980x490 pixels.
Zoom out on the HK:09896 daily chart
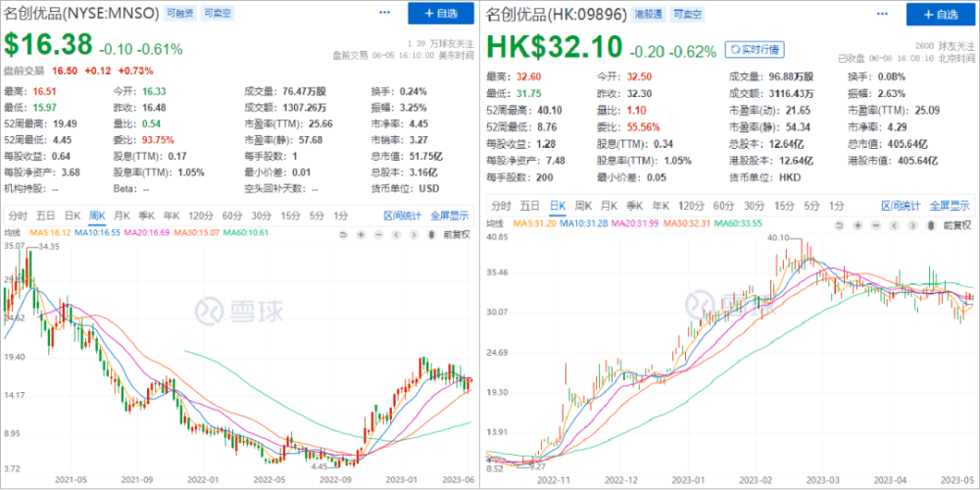[875, 224]
